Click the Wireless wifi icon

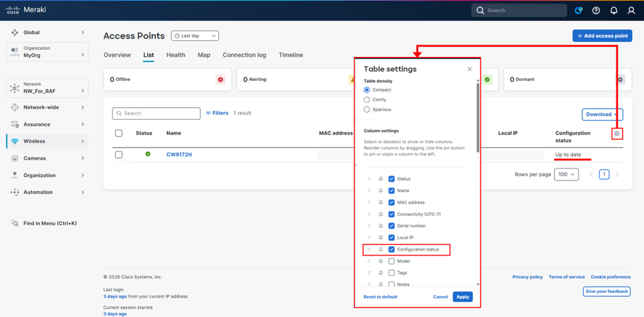pyautogui.click(x=14, y=141)
